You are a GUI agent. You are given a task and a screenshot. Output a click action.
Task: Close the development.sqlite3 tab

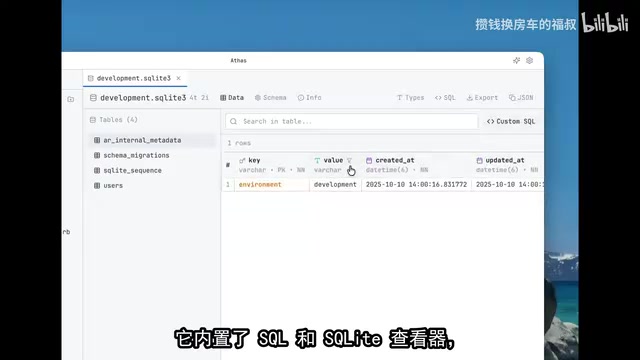(x=178, y=78)
